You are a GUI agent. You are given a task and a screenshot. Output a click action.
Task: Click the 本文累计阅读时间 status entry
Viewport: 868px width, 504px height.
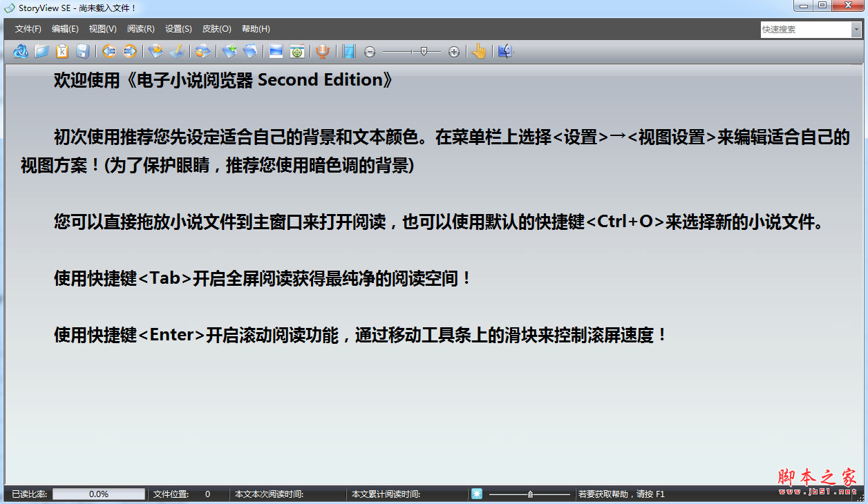coord(386,494)
